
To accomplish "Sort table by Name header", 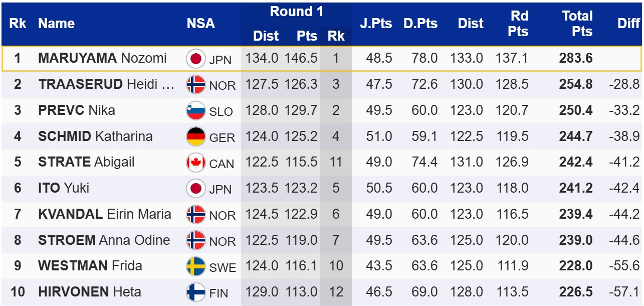I will [56, 24].
